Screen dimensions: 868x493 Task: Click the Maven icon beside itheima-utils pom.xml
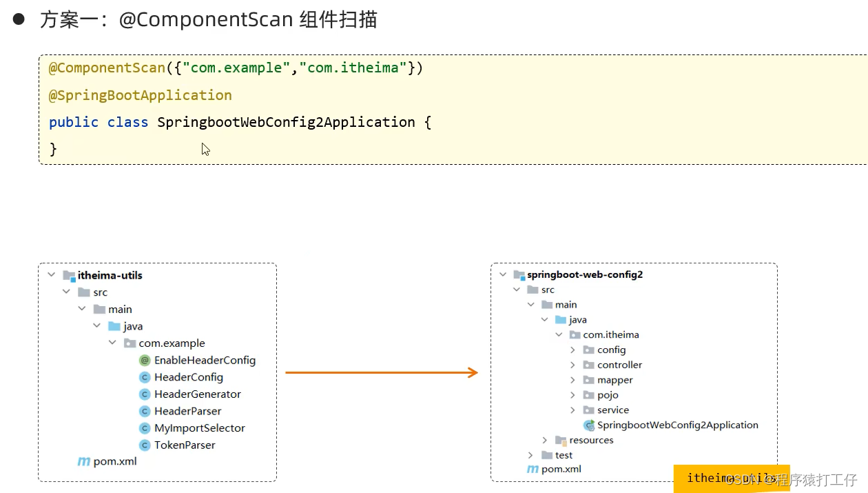[84, 461]
